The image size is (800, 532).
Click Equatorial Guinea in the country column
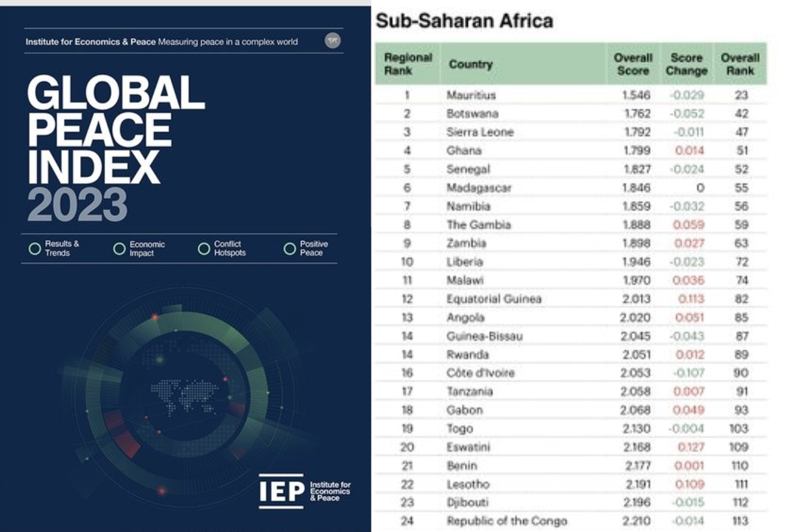[494, 299]
